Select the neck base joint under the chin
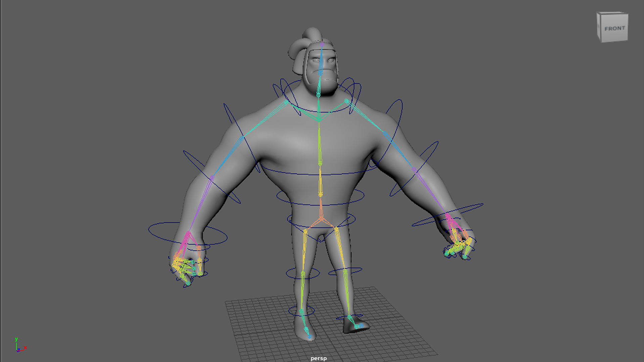 (318, 95)
